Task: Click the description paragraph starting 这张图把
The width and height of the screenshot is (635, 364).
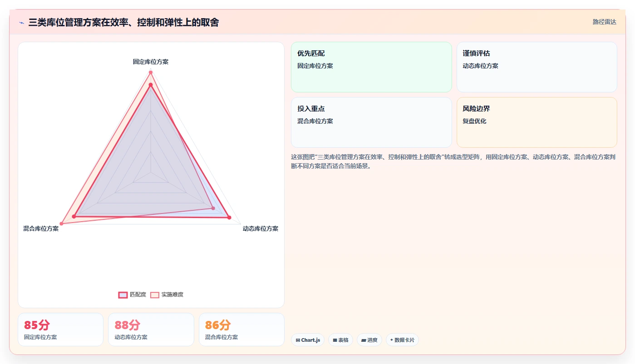Action: [x=453, y=161]
